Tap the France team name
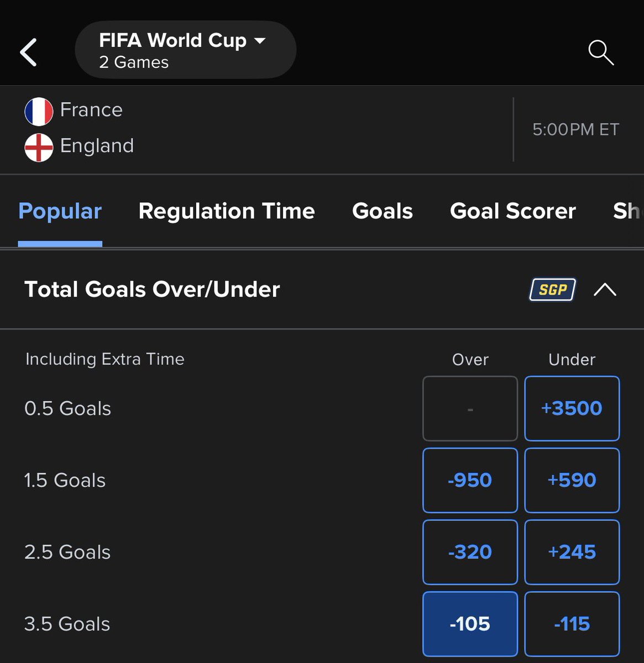The height and width of the screenshot is (663, 644). click(91, 110)
